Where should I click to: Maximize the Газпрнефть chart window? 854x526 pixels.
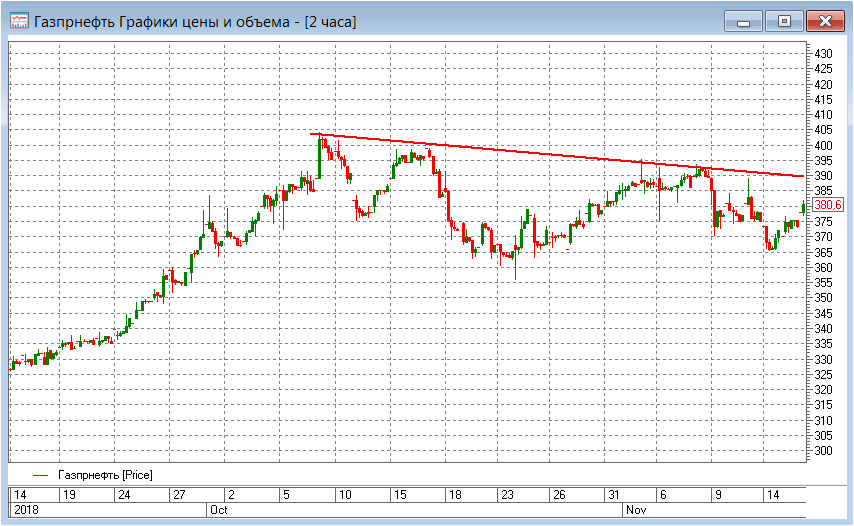click(x=783, y=20)
